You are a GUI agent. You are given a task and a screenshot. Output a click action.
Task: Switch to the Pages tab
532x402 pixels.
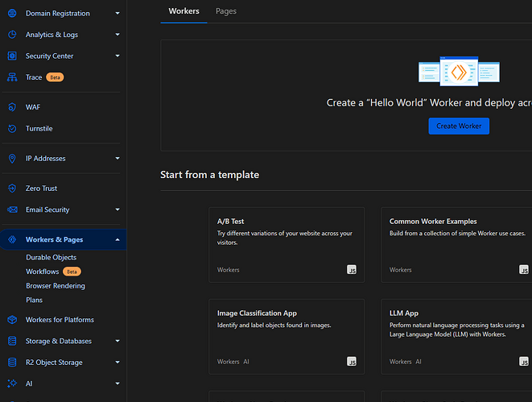(x=226, y=11)
